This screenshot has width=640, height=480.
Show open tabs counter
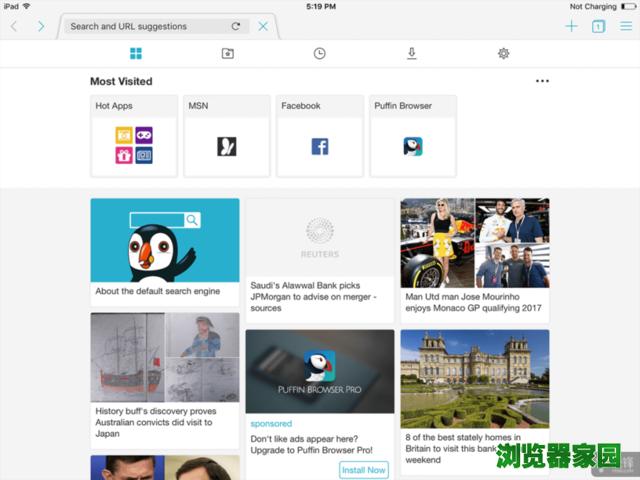point(598,26)
